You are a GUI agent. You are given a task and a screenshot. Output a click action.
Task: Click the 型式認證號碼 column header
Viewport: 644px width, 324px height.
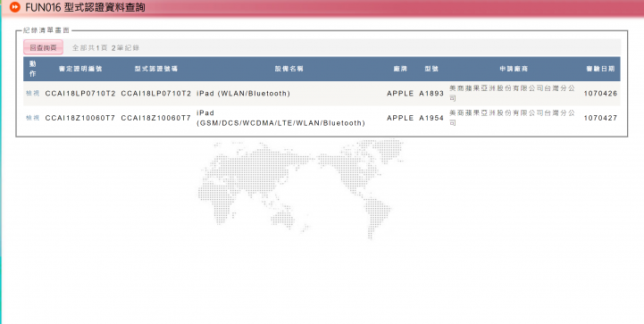(x=156, y=69)
